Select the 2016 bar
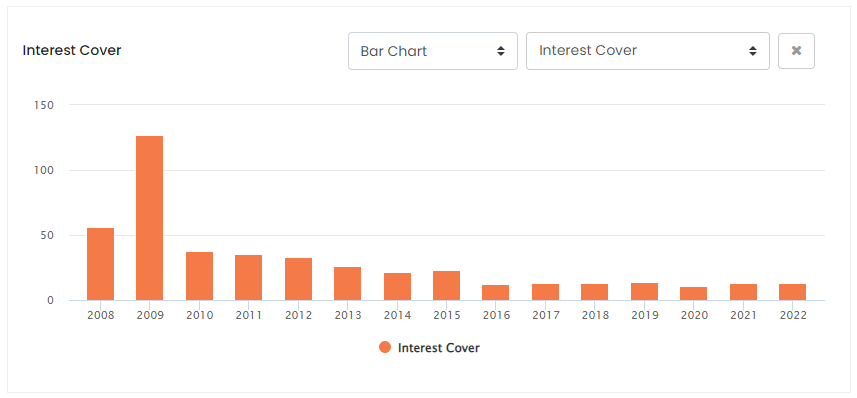This screenshot has width=857, height=398. point(496,292)
